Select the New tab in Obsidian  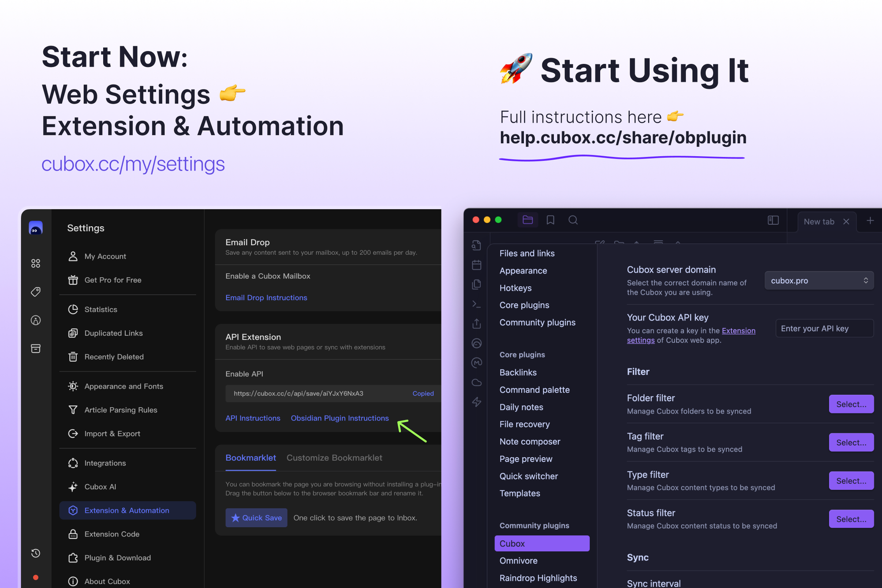(819, 221)
